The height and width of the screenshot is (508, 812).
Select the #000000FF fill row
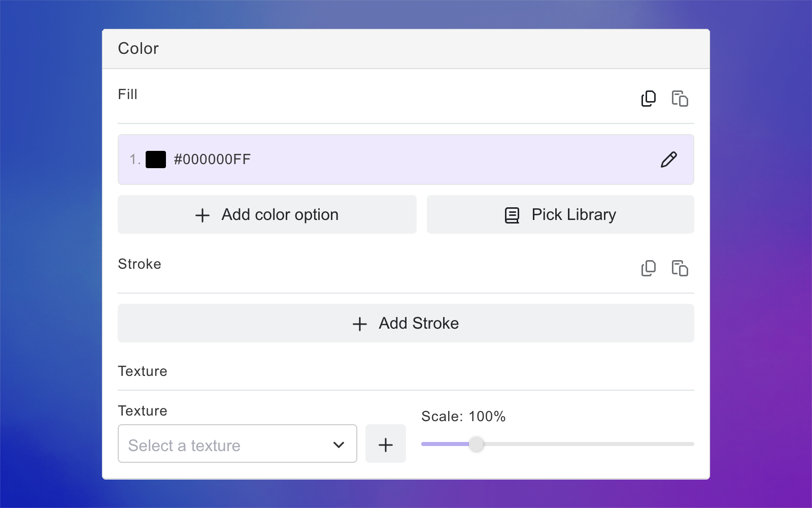coord(406,160)
